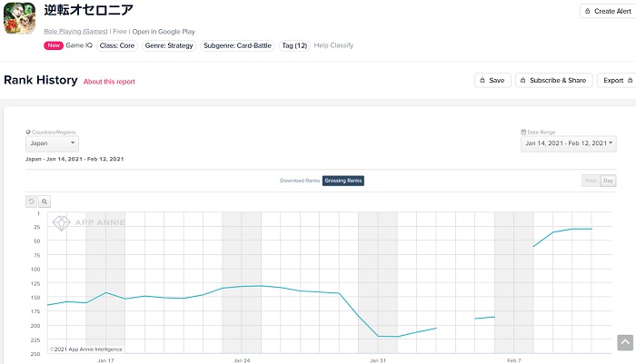Image resolution: width=636 pixels, height=364 pixels.
Task: Click the Create Alert button
Action: pyautogui.click(x=608, y=12)
